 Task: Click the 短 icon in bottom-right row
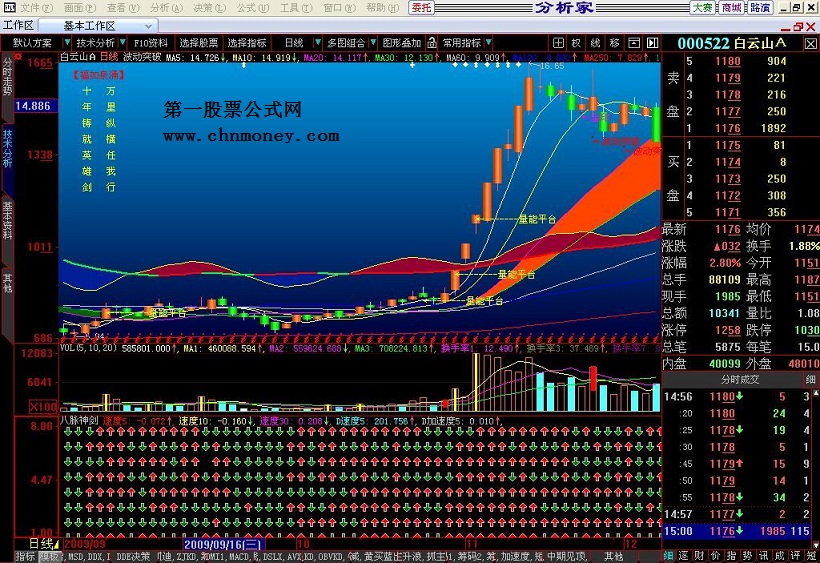pos(812,556)
